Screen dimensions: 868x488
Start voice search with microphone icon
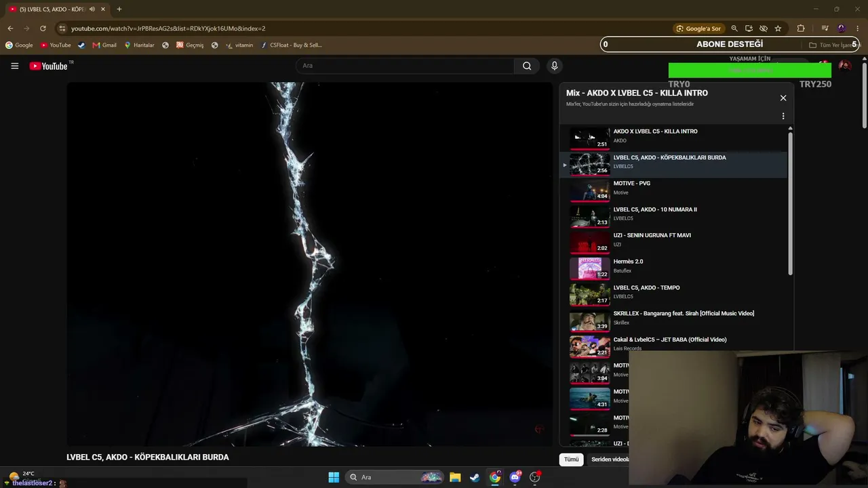click(554, 66)
